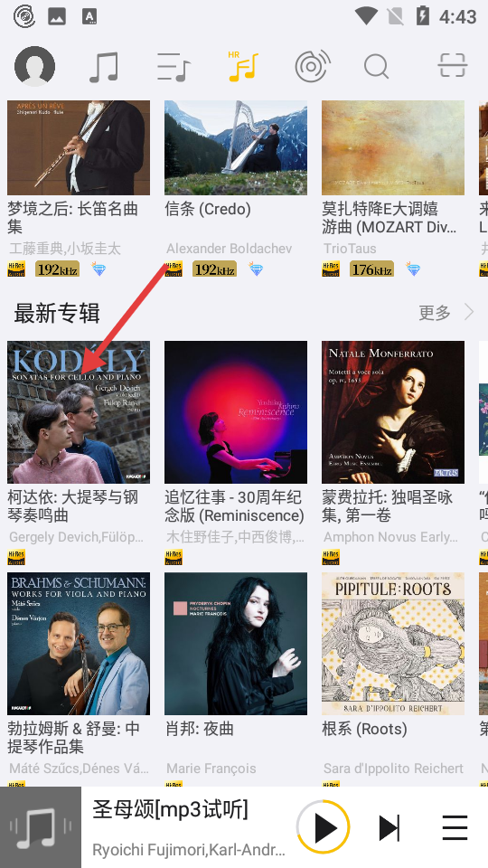
Task: Open the music note library tab
Action: tap(103, 67)
